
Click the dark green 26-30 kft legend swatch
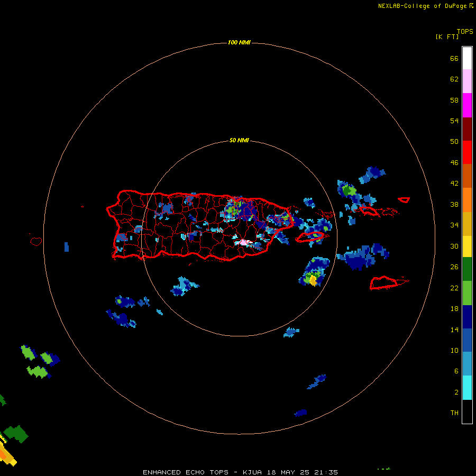[467, 269]
